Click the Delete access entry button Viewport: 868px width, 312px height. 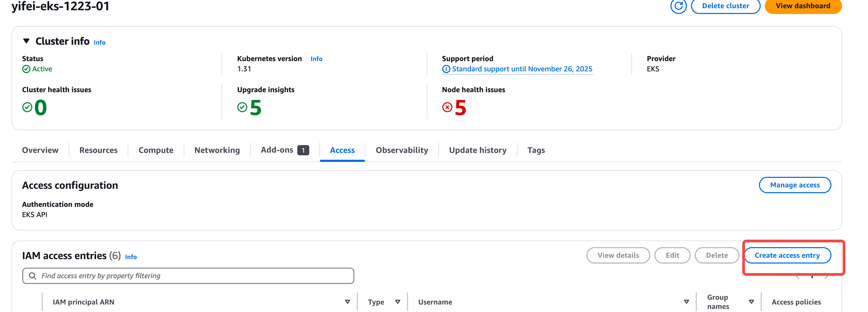[x=717, y=255]
